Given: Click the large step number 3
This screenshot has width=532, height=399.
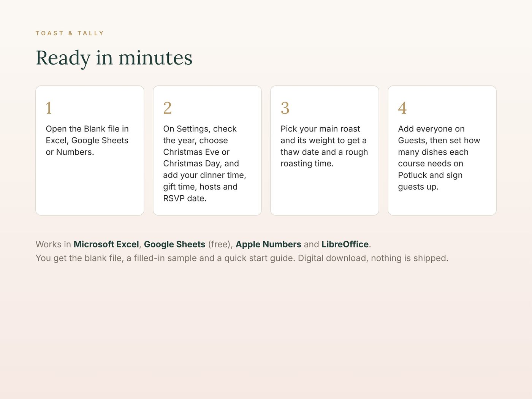Looking at the screenshot, I should 285,108.
